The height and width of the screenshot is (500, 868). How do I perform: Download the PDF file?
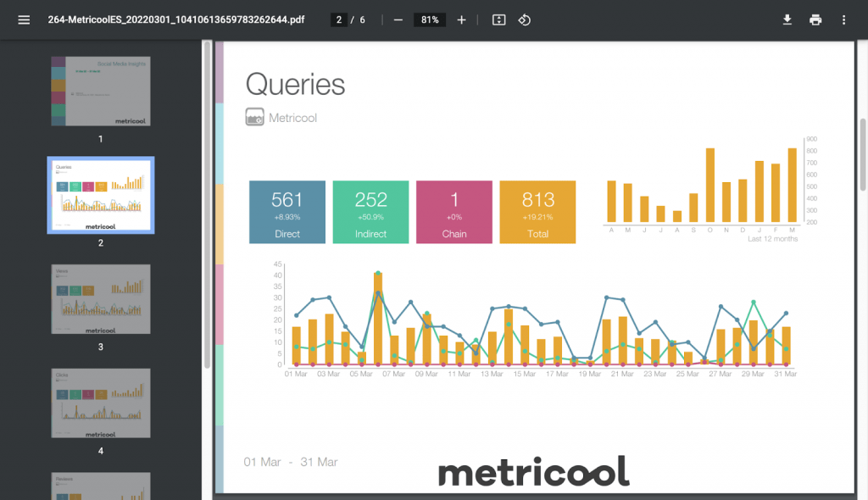(787, 20)
